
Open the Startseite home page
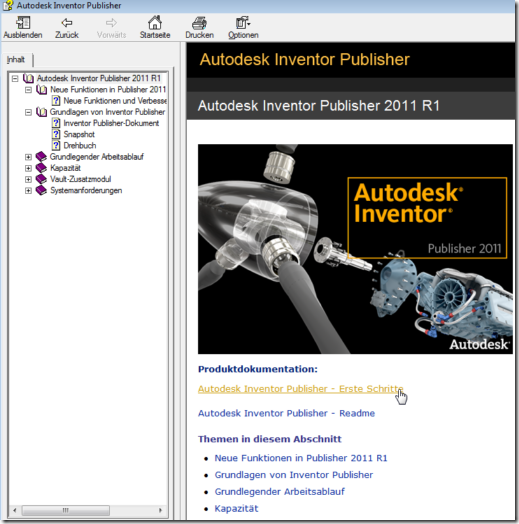click(x=155, y=28)
